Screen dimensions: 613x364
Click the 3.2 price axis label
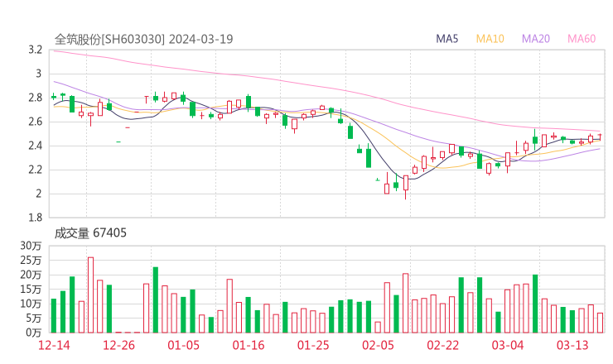35,50
